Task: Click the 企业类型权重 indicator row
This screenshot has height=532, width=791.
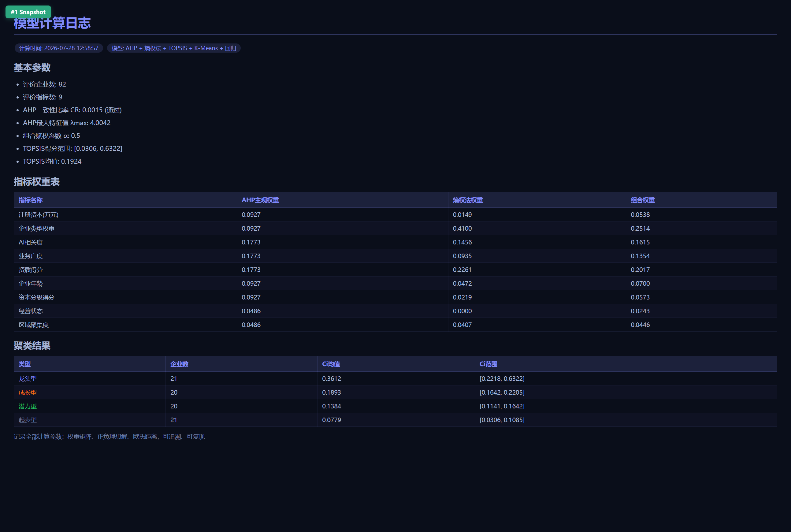Action: point(395,228)
